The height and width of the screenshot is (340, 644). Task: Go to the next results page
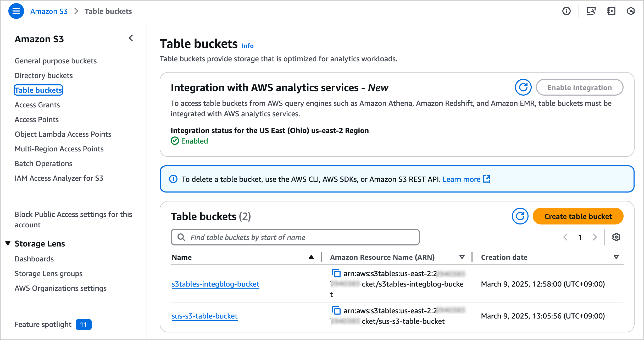(x=595, y=237)
